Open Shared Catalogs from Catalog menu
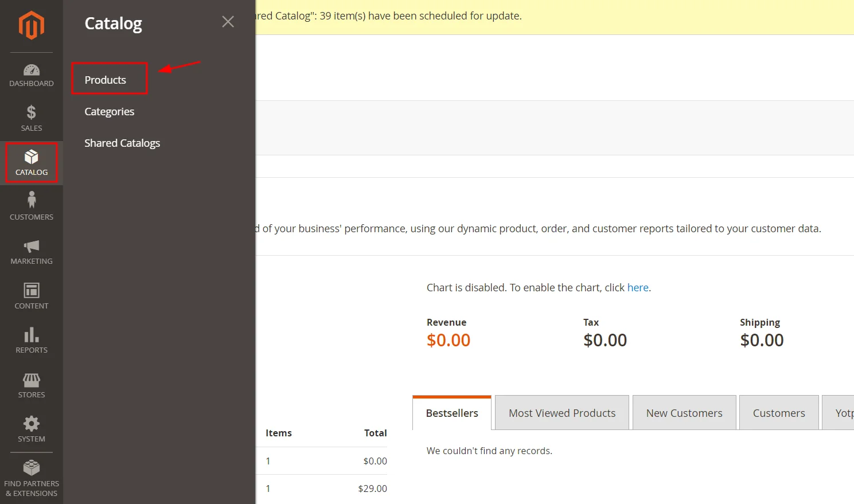 (x=122, y=143)
